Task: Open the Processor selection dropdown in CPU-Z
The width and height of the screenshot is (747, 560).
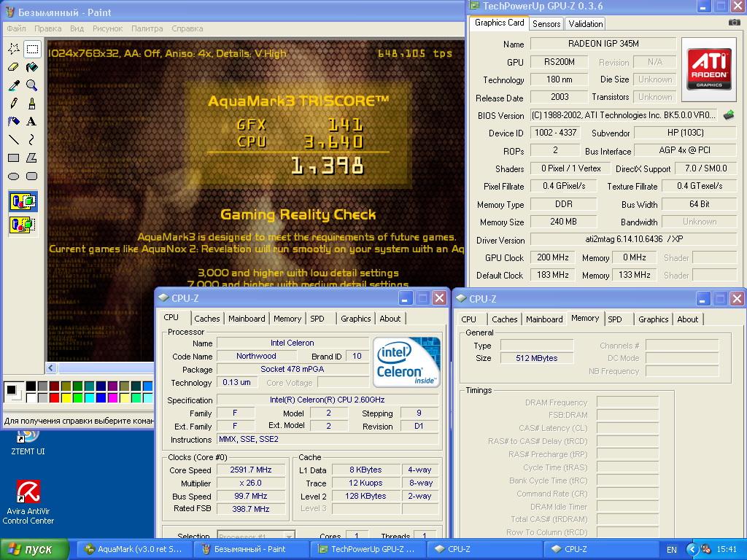Action: (256, 536)
